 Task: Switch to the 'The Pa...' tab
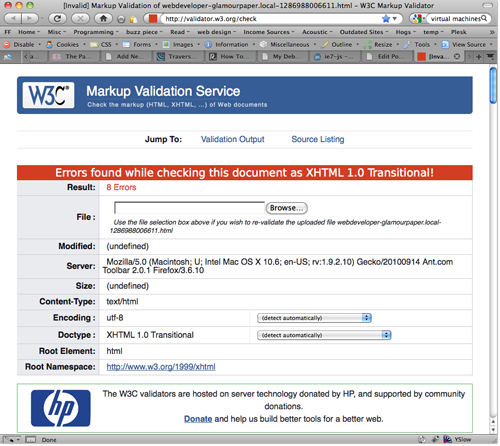click(75, 57)
